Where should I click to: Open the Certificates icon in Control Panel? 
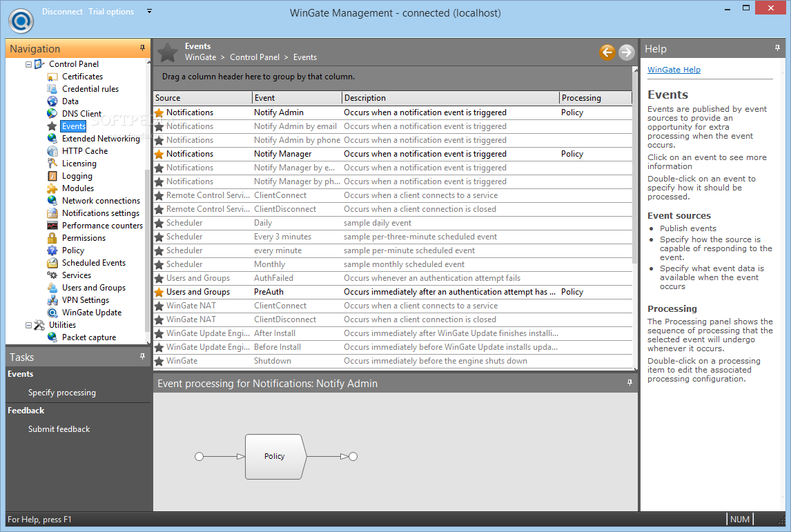coord(52,77)
